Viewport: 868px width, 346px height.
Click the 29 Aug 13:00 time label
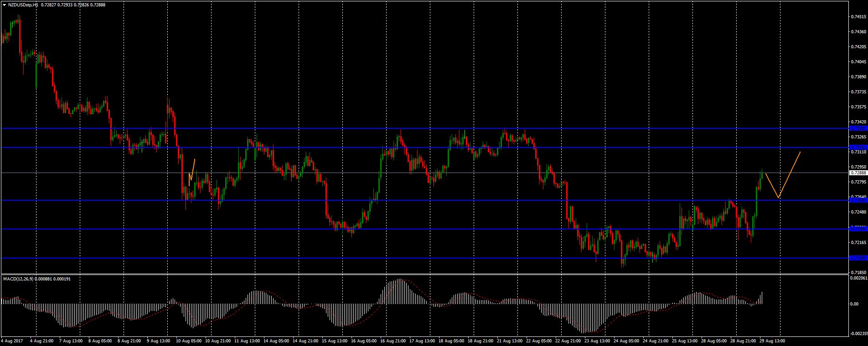pyautogui.click(x=772, y=341)
